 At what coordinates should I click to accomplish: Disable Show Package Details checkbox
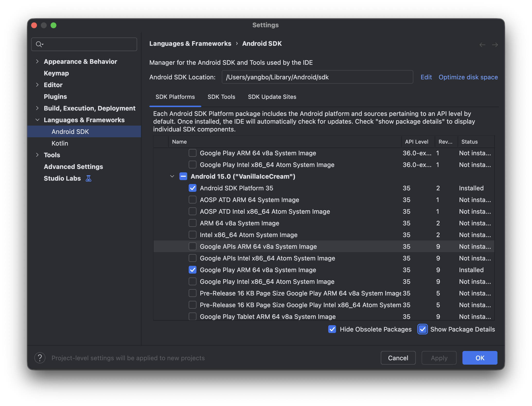click(x=423, y=329)
